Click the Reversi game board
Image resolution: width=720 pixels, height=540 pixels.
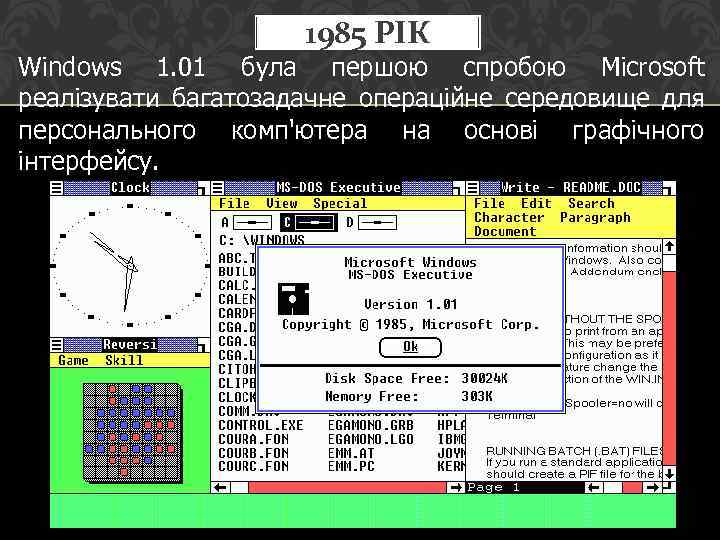coord(131,432)
